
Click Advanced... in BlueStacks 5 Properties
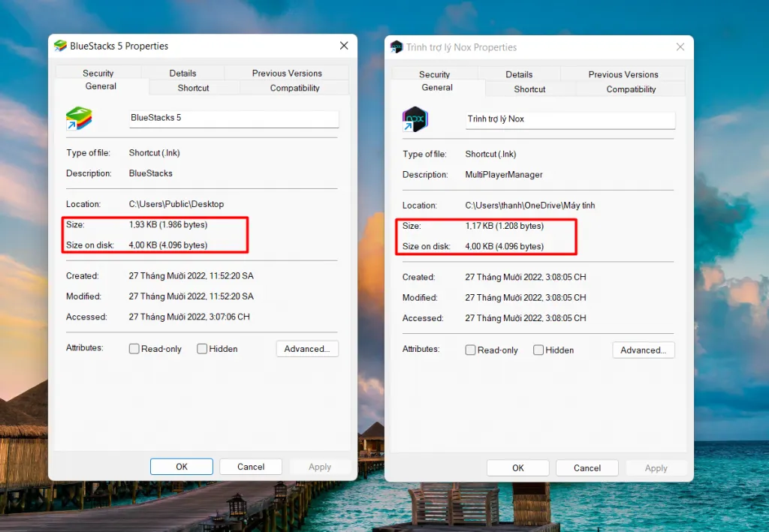point(307,349)
